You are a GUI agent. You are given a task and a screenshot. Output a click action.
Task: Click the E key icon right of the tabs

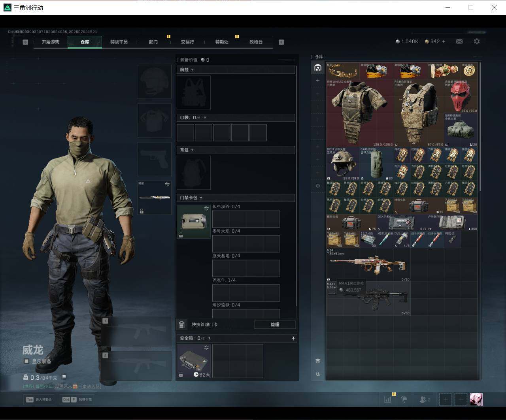click(281, 42)
